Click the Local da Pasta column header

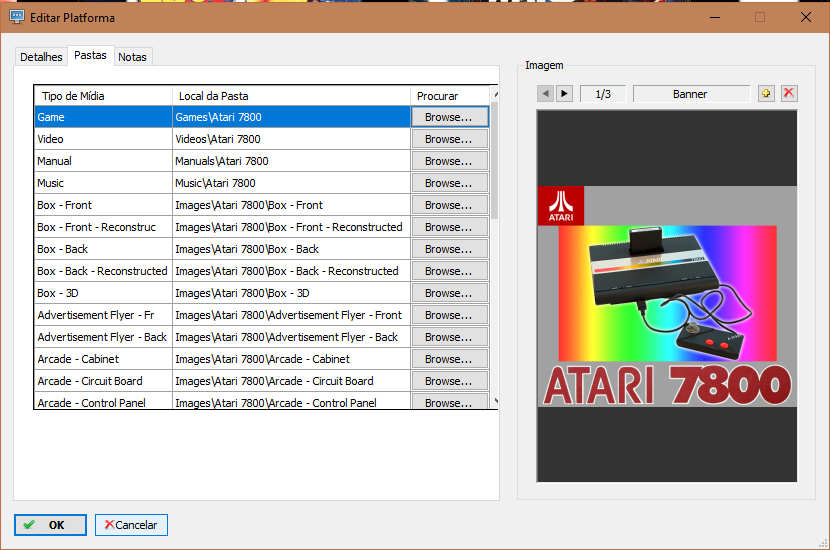[291, 96]
